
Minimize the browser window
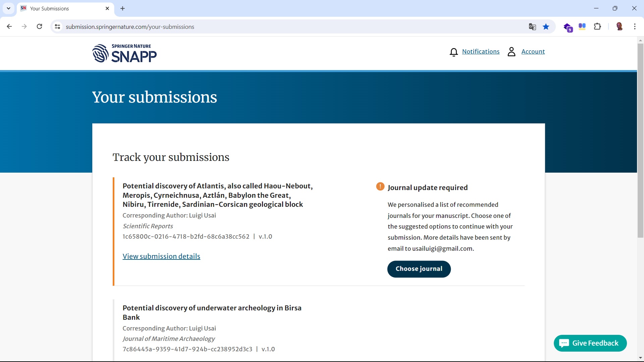(596, 8)
